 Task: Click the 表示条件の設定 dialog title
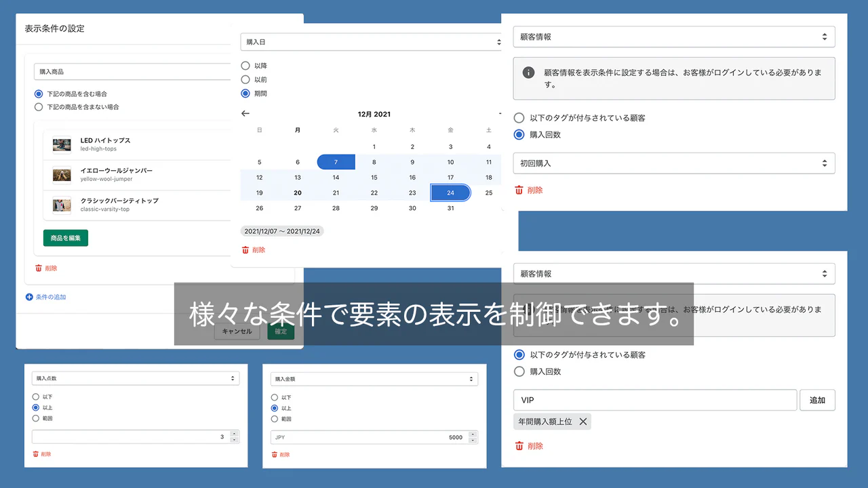point(54,29)
